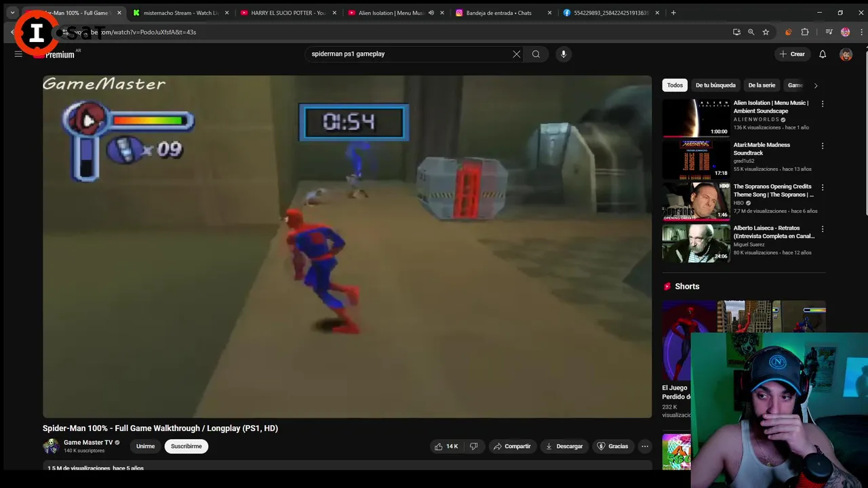Open the browser extensions puzzle icon
The image size is (868, 488).
805,32
